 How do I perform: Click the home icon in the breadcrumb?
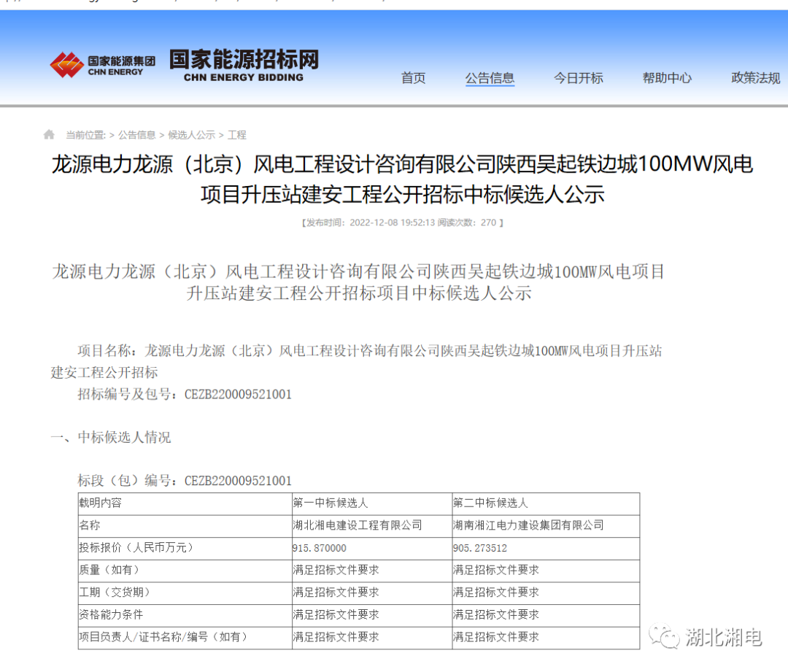tap(49, 134)
